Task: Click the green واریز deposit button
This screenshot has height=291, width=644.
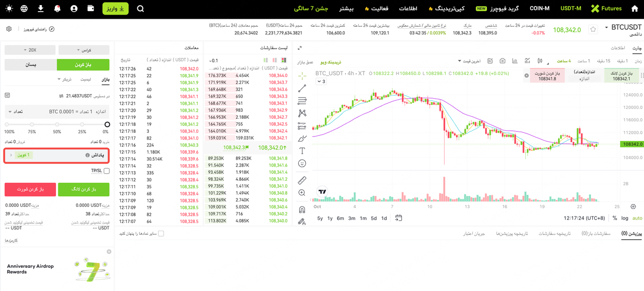Action: (x=115, y=9)
